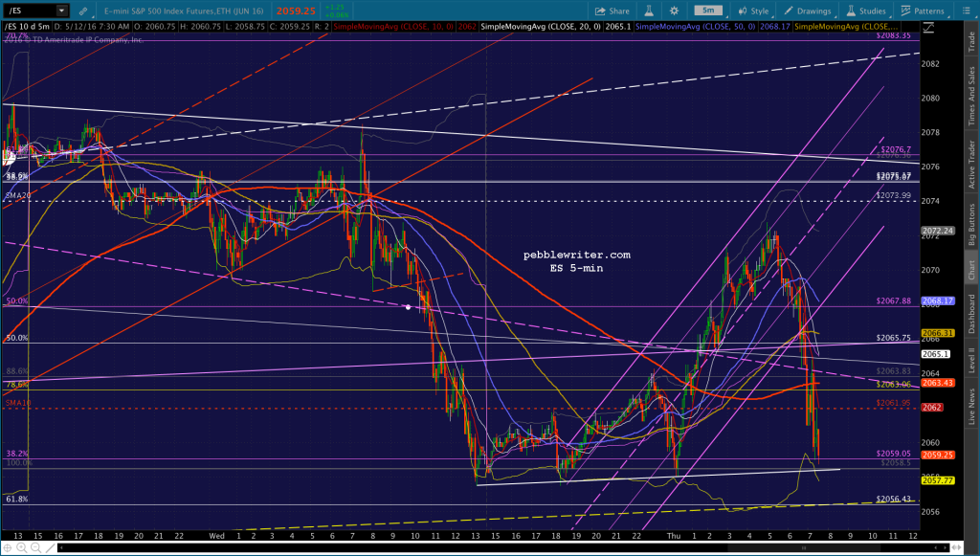980x556 pixels.
Task: Open the Trade side tab
Action: pos(971,41)
